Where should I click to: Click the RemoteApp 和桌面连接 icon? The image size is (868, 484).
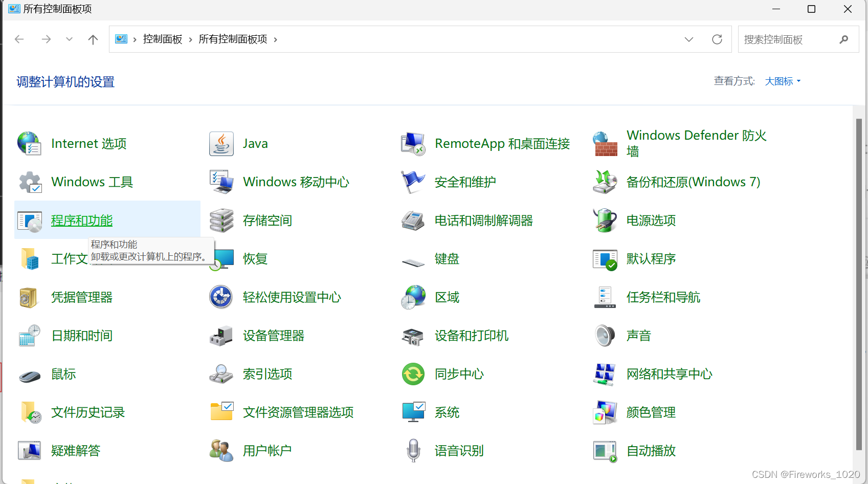[x=413, y=144]
